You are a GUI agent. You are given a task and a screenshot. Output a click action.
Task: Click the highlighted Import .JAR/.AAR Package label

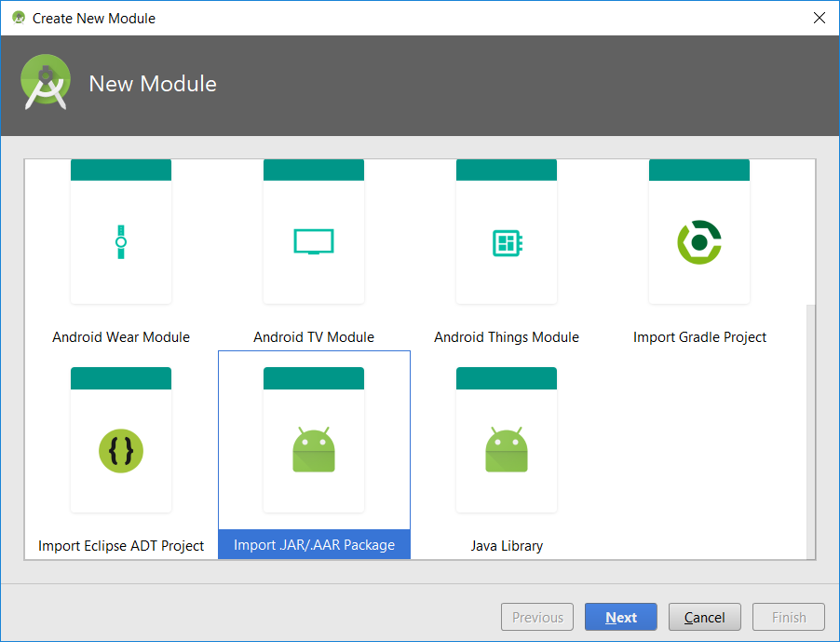pyautogui.click(x=315, y=544)
